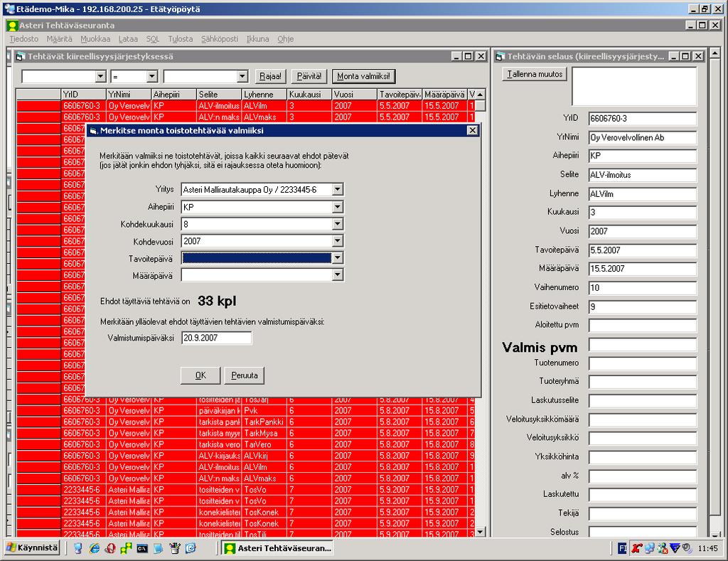The height and width of the screenshot is (561, 728).
Task: Click the Vaihenumero field showing 10
Action: click(x=643, y=287)
